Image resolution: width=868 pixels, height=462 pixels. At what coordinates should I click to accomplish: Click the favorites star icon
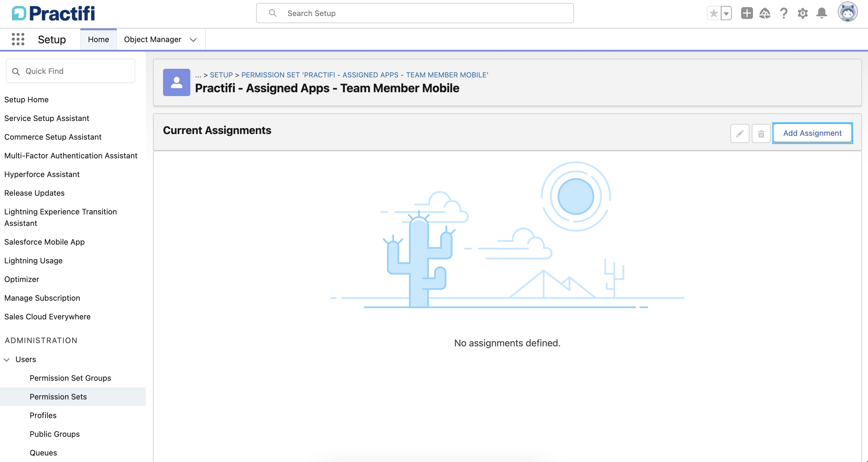(713, 13)
